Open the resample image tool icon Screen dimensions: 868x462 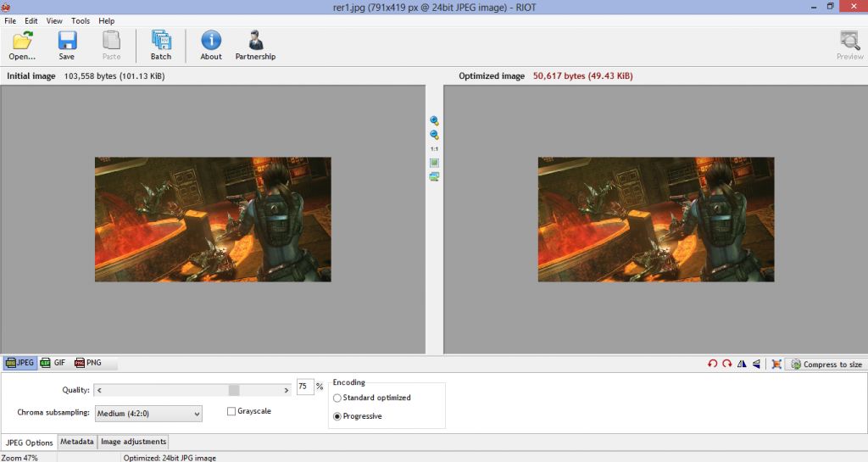[776, 364]
